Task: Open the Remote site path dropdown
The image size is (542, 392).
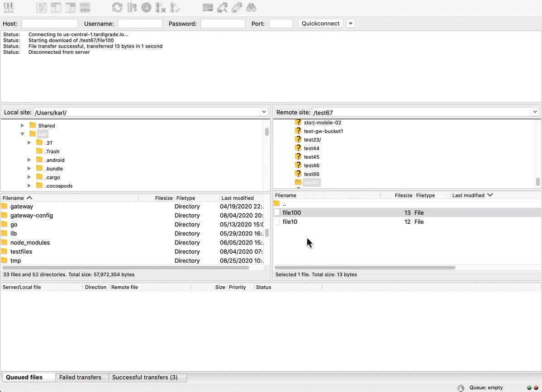Action: (535, 112)
